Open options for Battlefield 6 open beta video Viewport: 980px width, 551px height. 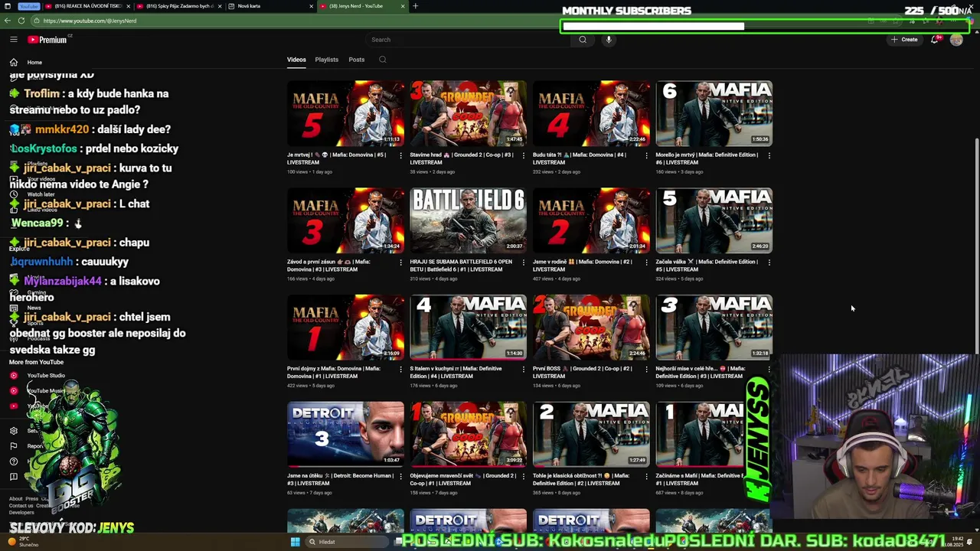[523, 262]
